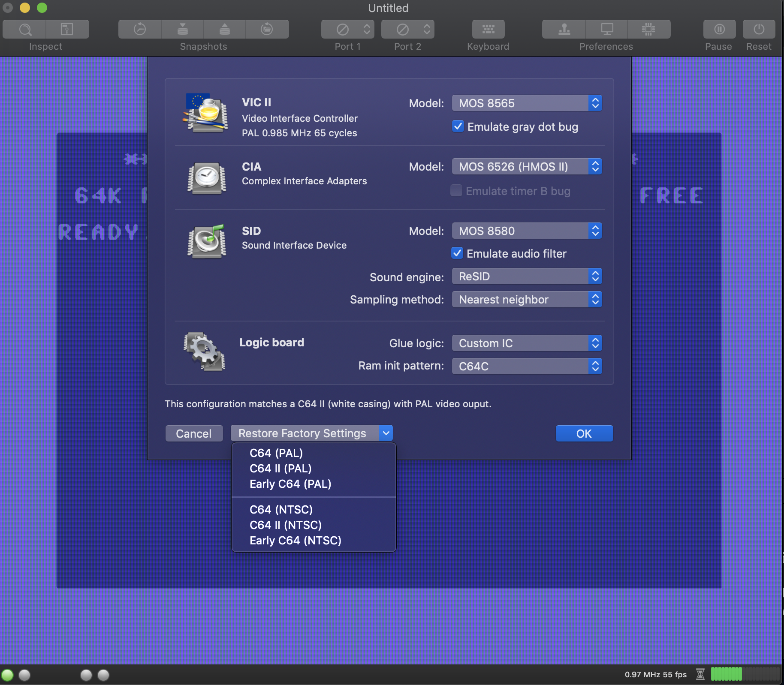Click the rewind snapshot clock icon
Viewport: 784px width, 685px height.
point(140,29)
